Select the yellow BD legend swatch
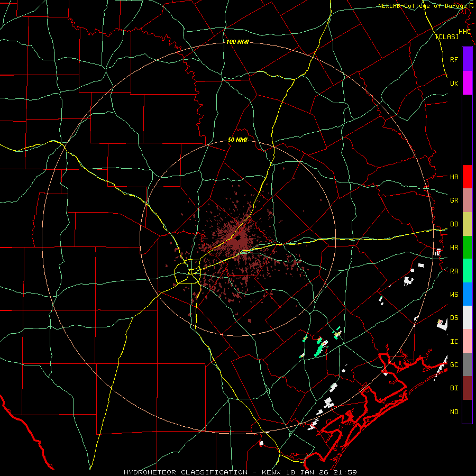 [x=467, y=224]
